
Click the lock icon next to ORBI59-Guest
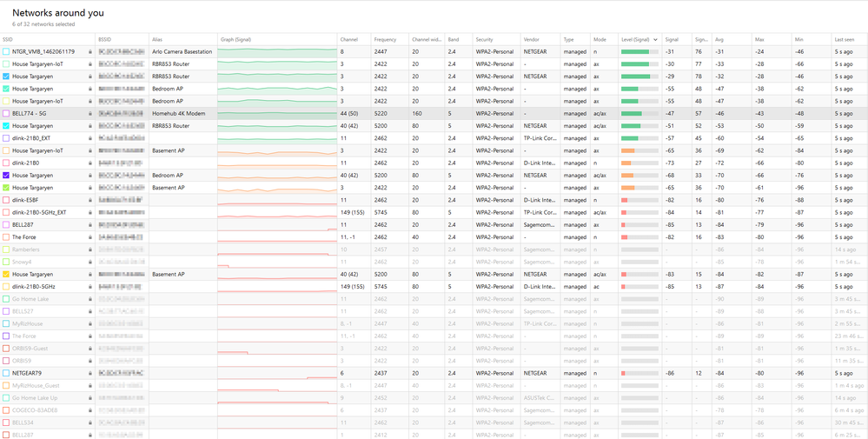click(90, 349)
